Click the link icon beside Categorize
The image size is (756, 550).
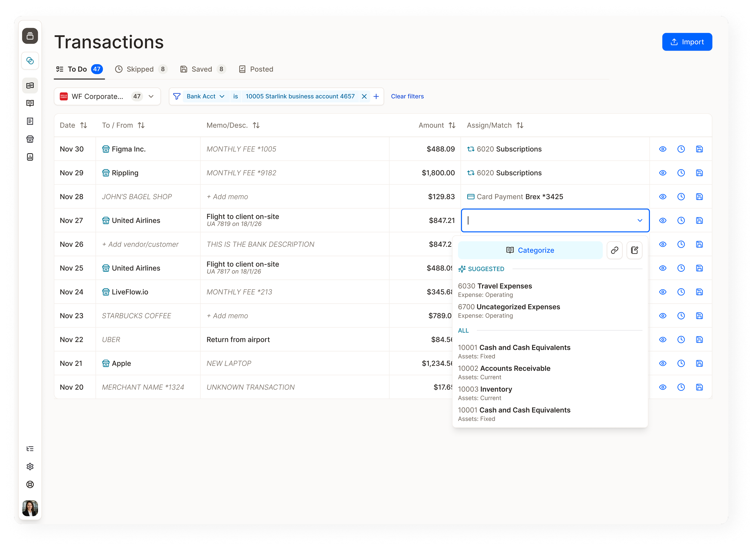click(x=614, y=250)
